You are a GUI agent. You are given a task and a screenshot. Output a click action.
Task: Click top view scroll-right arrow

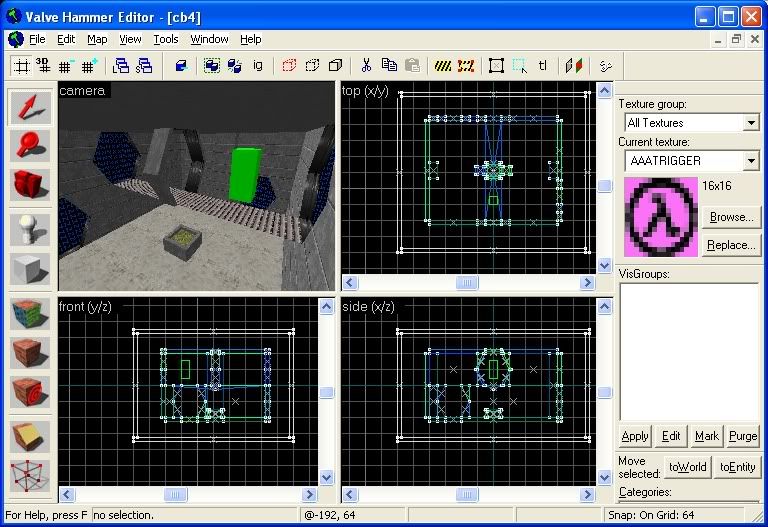point(587,283)
